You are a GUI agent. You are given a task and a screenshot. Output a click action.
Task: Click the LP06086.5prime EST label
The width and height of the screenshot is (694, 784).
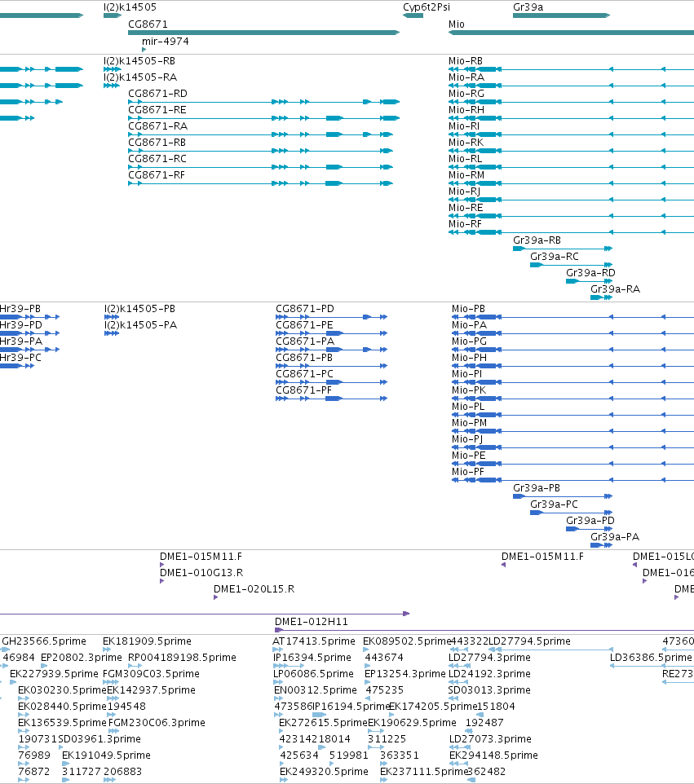(x=313, y=674)
